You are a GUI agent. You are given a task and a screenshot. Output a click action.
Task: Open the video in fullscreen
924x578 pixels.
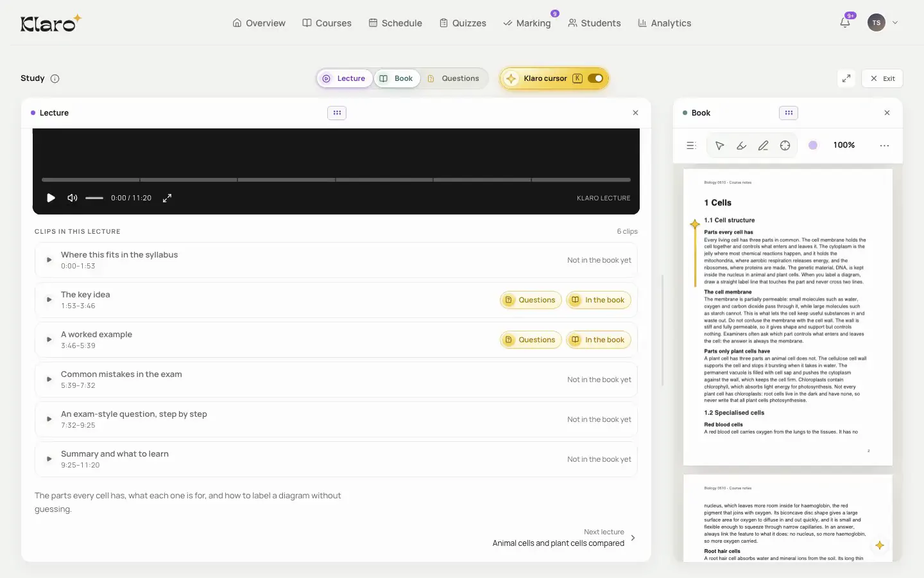tap(167, 198)
